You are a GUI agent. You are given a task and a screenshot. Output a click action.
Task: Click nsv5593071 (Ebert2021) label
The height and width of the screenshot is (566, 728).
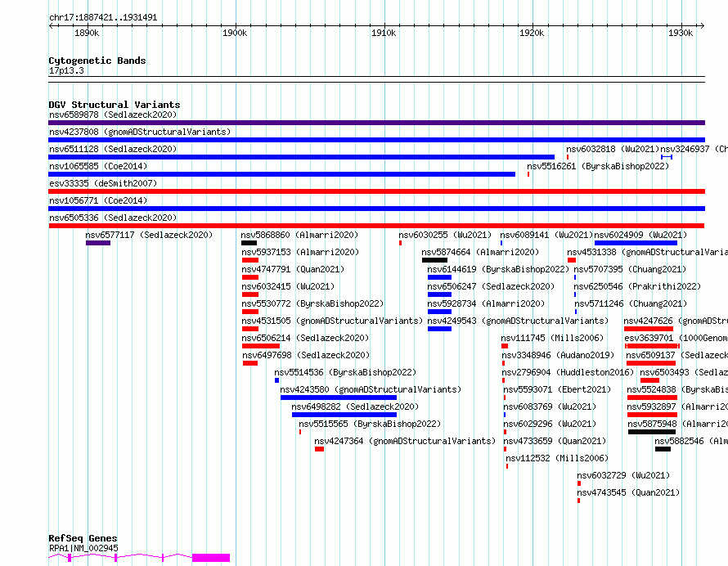[557, 389]
